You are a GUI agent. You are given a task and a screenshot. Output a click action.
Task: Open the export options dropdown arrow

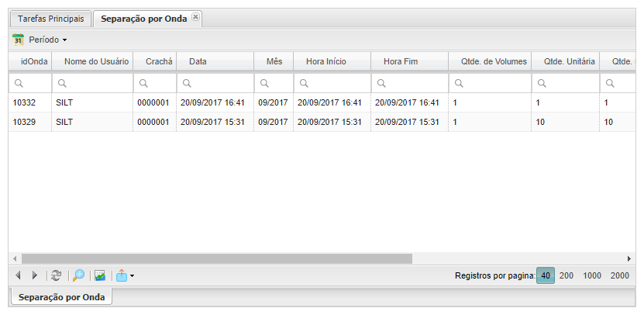[x=133, y=276]
